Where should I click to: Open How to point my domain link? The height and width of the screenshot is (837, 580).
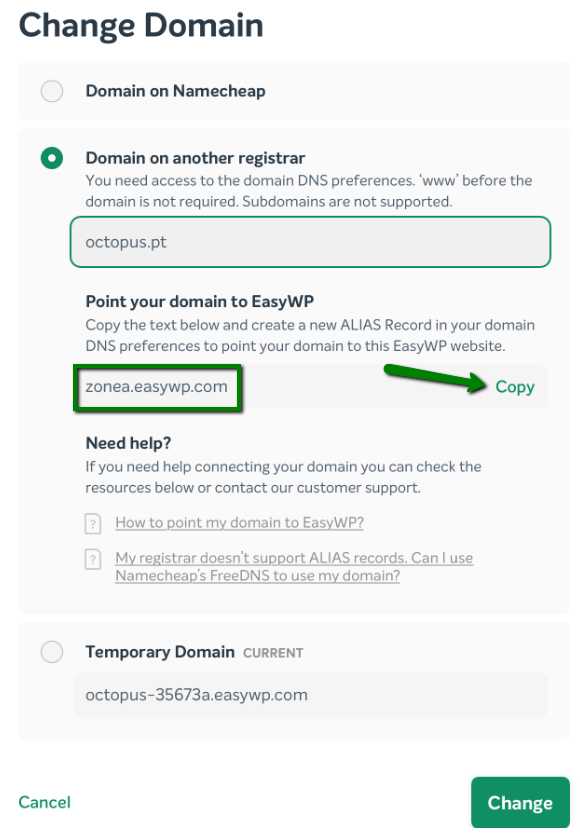(240, 522)
